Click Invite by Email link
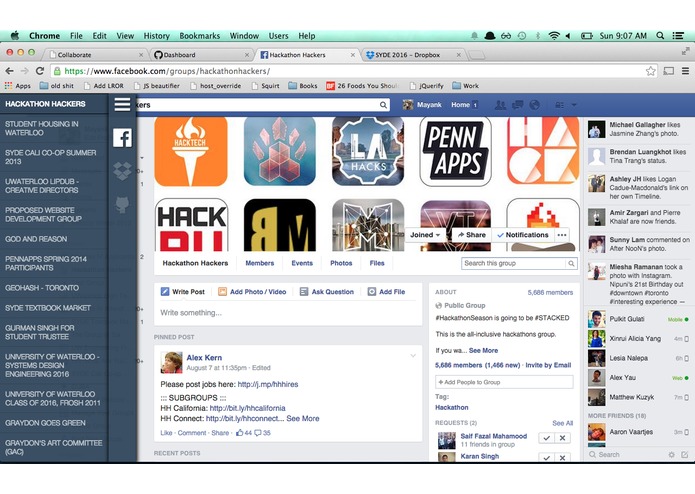695x494 pixels. [x=548, y=366]
